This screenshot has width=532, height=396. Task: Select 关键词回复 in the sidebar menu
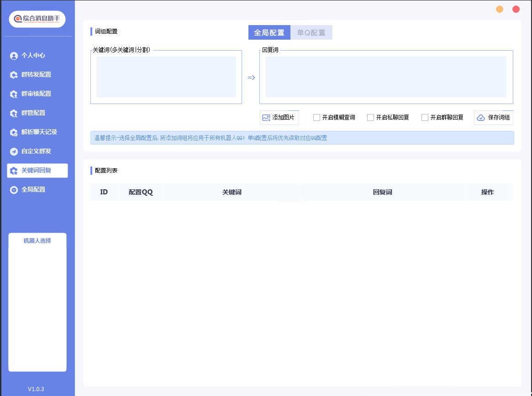pyautogui.click(x=37, y=171)
